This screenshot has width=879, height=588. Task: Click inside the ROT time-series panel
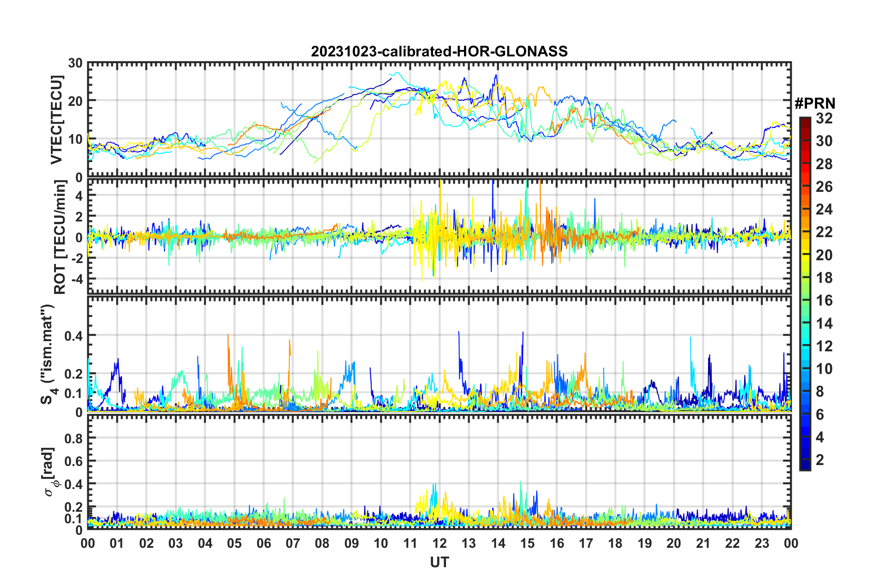[439, 236]
